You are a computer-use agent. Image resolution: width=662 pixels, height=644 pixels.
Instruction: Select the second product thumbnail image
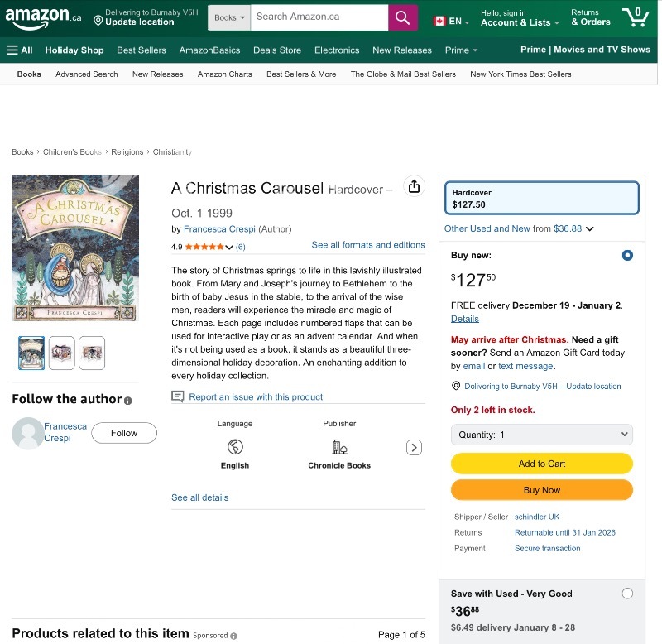(x=62, y=353)
